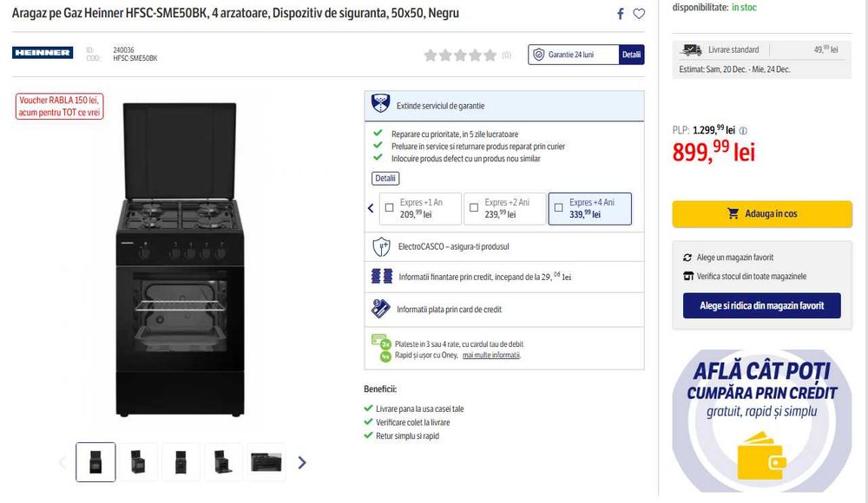
Task: Show previous warranty options with left chevron
Action: 371,208
